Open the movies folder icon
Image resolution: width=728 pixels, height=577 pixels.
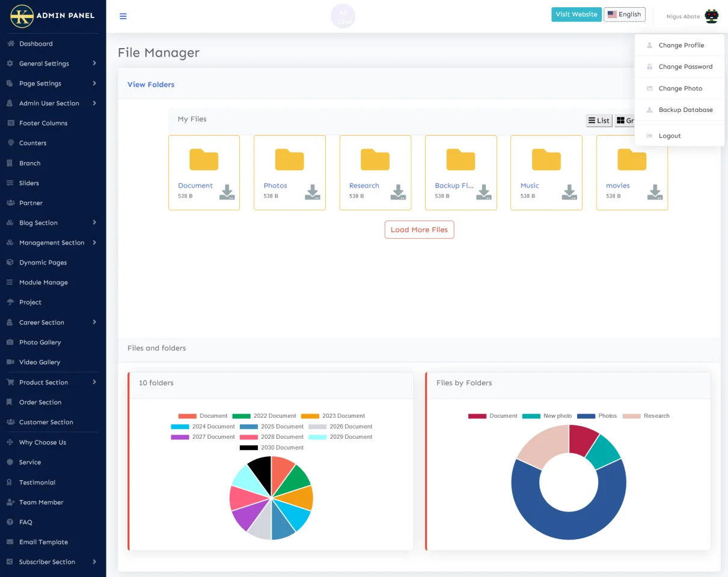[x=632, y=159]
